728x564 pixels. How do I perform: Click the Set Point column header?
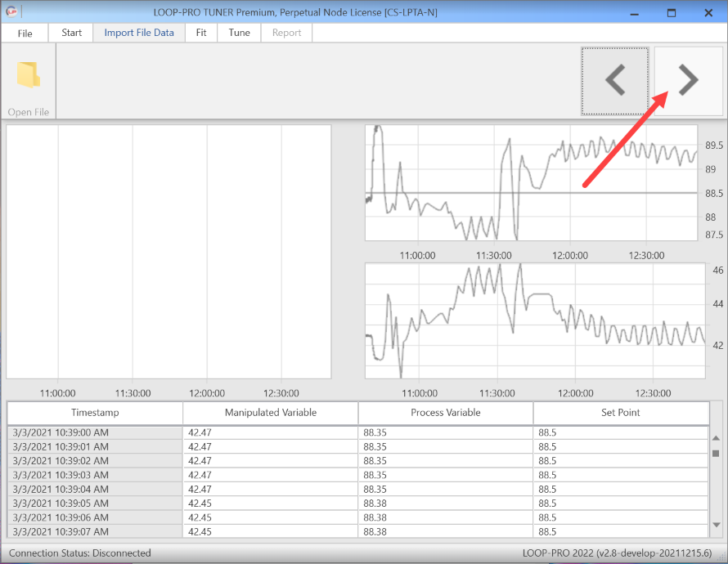621,413
